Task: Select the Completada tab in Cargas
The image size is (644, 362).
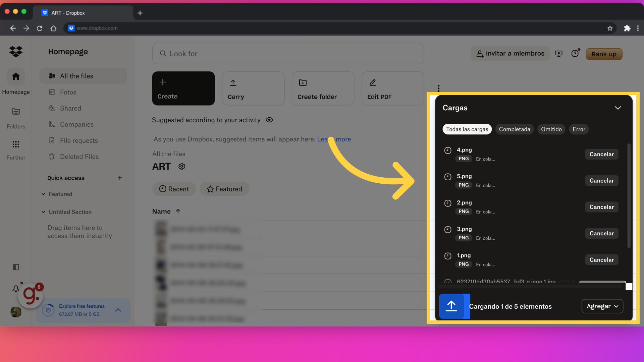Action: [x=515, y=129]
